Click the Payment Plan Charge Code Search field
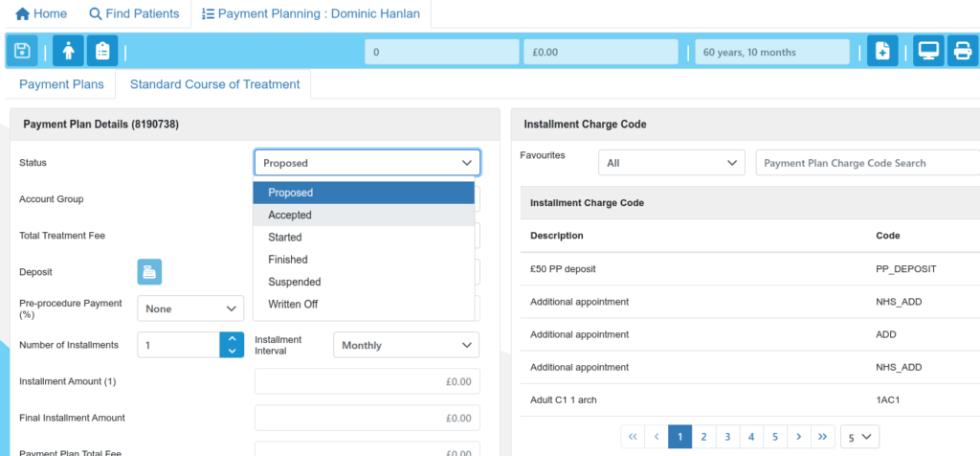Screen dimensions: 980x456 pos(866,163)
